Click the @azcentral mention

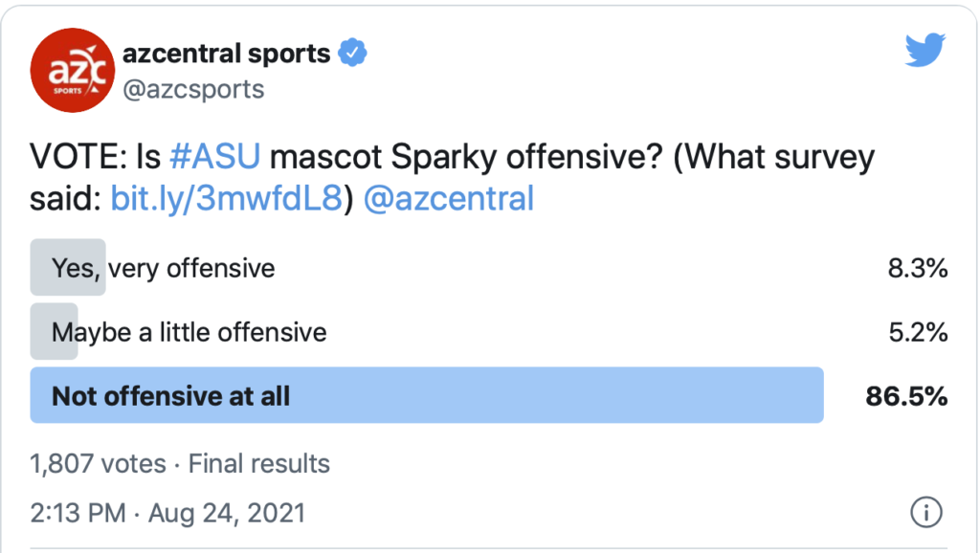[x=450, y=198]
